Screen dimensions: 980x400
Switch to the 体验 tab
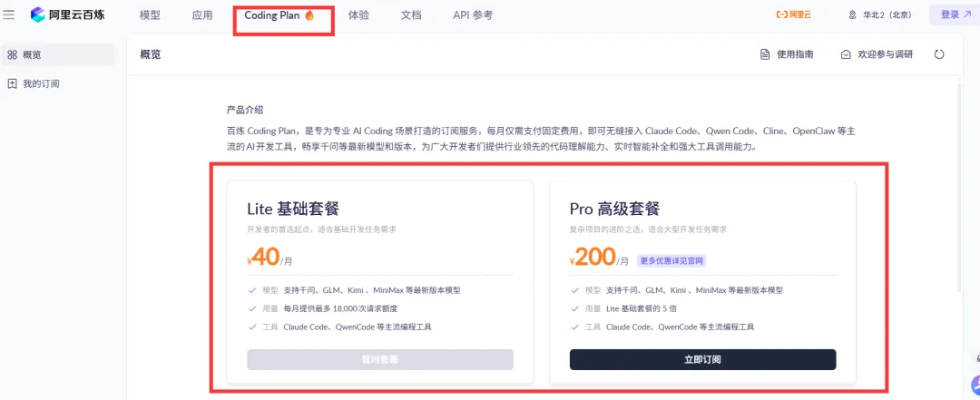[358, 15]
